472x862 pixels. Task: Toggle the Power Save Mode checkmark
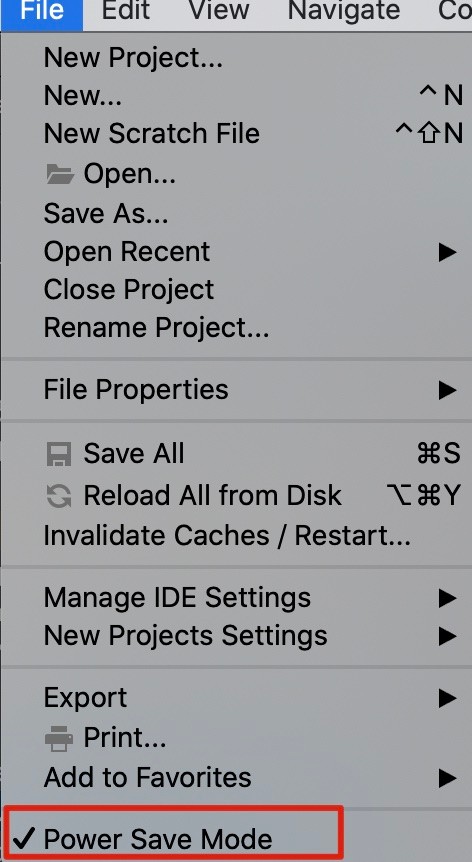tap(24, 838)
